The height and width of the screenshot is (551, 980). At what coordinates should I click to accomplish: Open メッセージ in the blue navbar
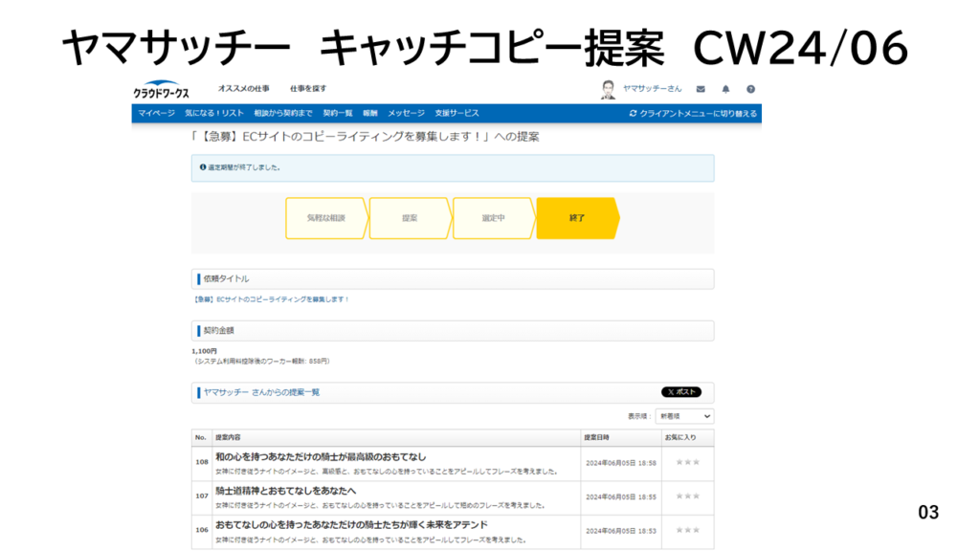(x=406, y=113)
